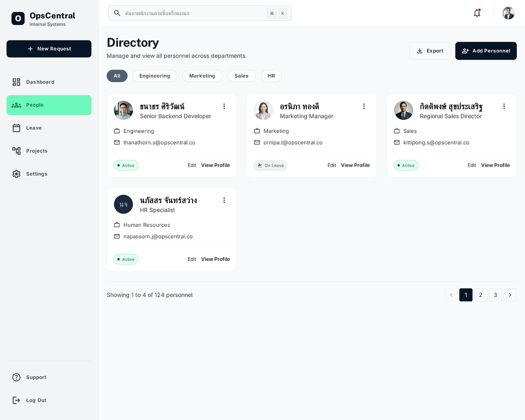Go to pagination page 2
Image resolution: width=525 pixels, height=420 pixels.
click(x=481, y=295)
